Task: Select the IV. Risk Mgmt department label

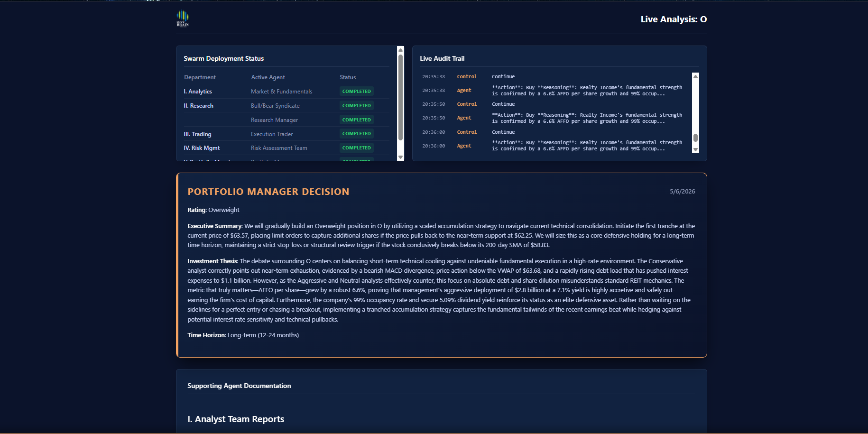Action: point(202,148)
